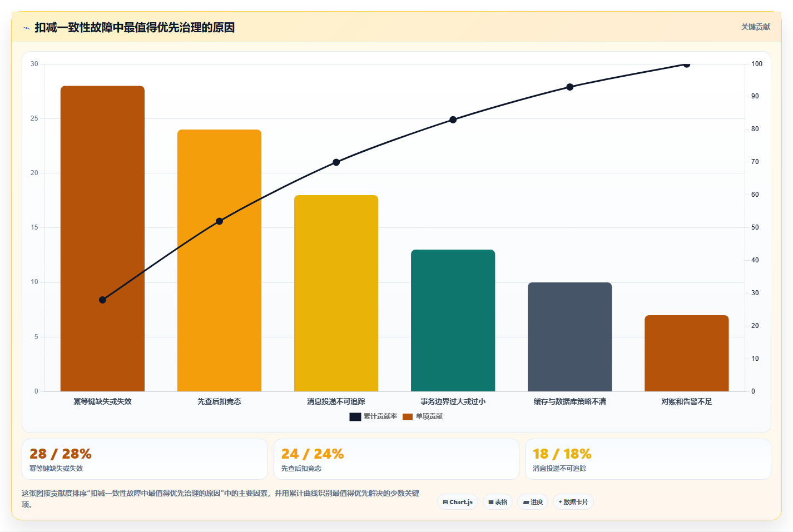This screenshot has width=793, height=532.
Task: Click the cumulative line point at 28%
Action: click(x=102, y=300)
